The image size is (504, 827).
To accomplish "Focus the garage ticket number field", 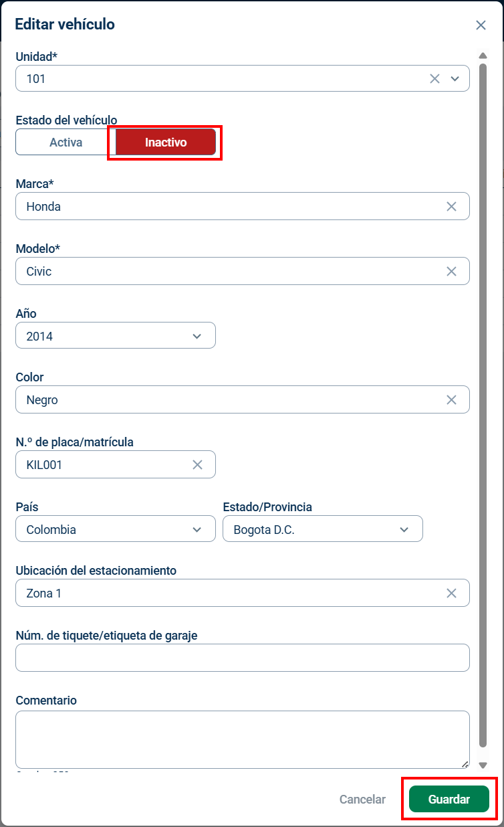I will click(x=243, y=658).
